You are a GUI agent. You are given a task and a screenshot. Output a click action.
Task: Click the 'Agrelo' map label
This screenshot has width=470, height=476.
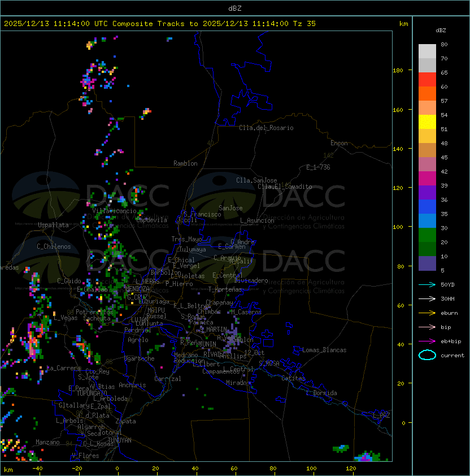138,340
